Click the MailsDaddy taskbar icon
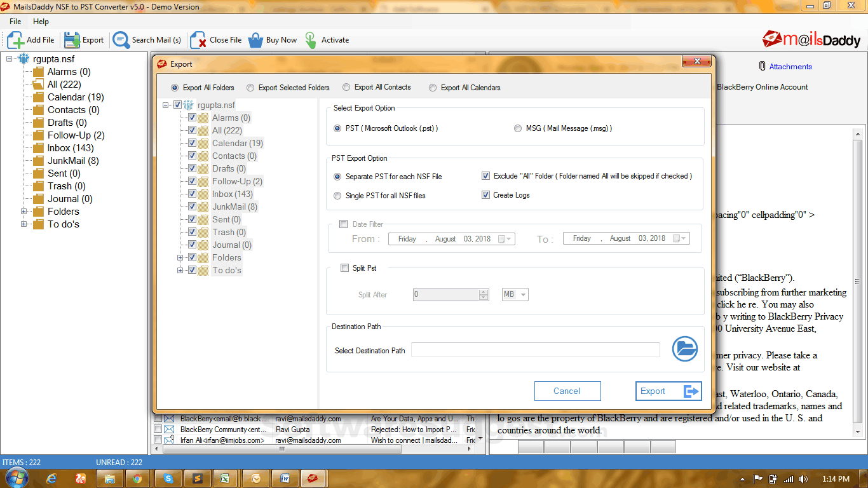This screenshot has width=868, height=488. point(313,478)
